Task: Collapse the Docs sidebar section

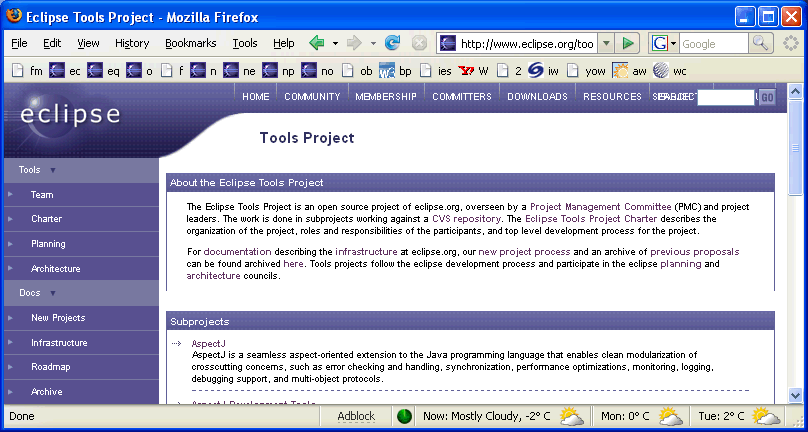Action: pyautogui.click(x=53, y=293)
